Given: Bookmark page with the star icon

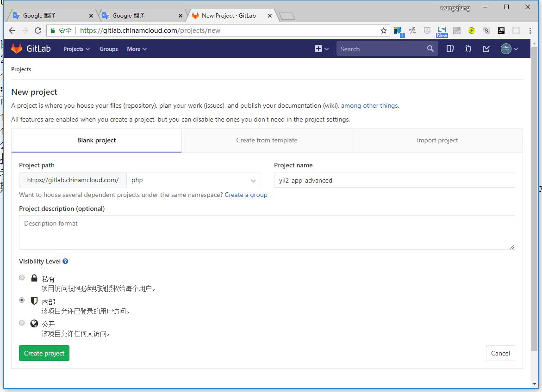Looking at the screenshot, I should click(x=383, y=31).
